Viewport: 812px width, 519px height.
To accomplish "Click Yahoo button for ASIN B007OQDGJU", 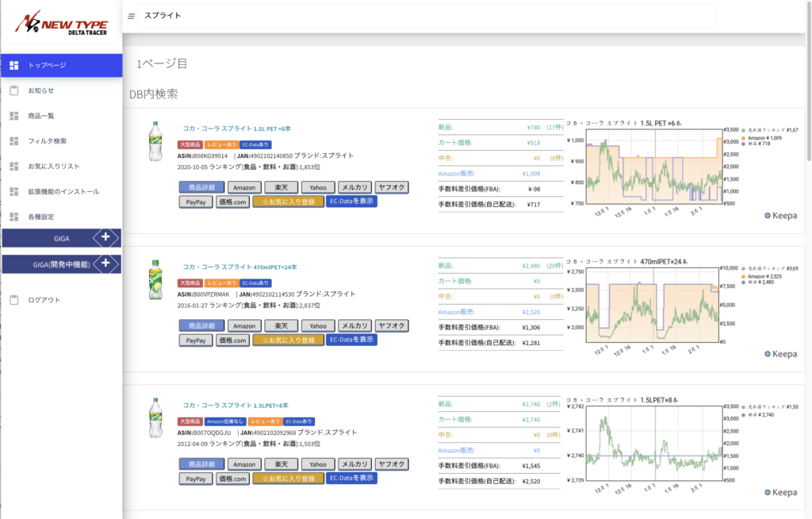I will coord(318,464).
